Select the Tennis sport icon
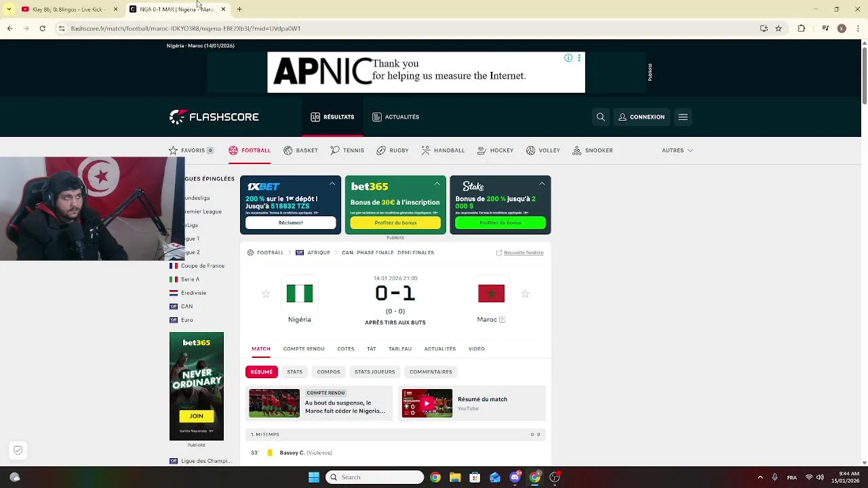The width and height of the screenshot is (868, 488). (x=335, y=150)
